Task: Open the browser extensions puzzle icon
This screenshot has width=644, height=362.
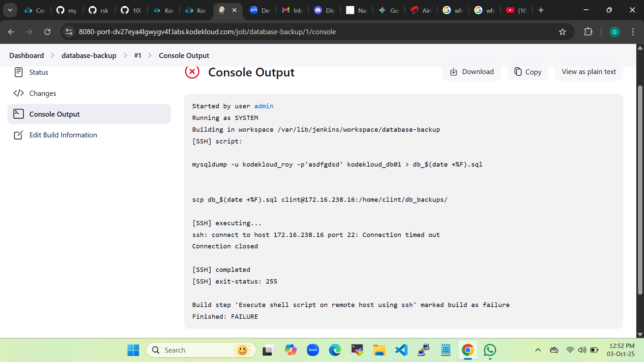Action: pyautogui.click(x=588, y=32)
